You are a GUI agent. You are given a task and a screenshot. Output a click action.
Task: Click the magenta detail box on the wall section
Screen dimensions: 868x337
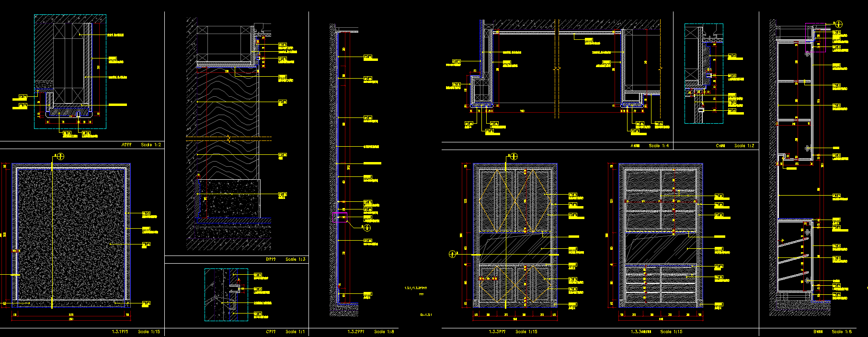point(339,216)
